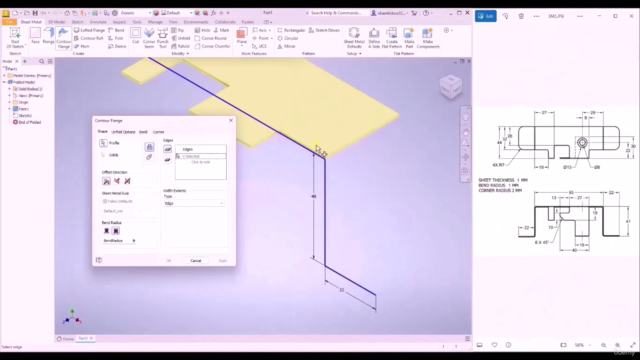640x360 pixels.
Task: Click the ViewCube in the viewport
Action: tap(451, 86)
